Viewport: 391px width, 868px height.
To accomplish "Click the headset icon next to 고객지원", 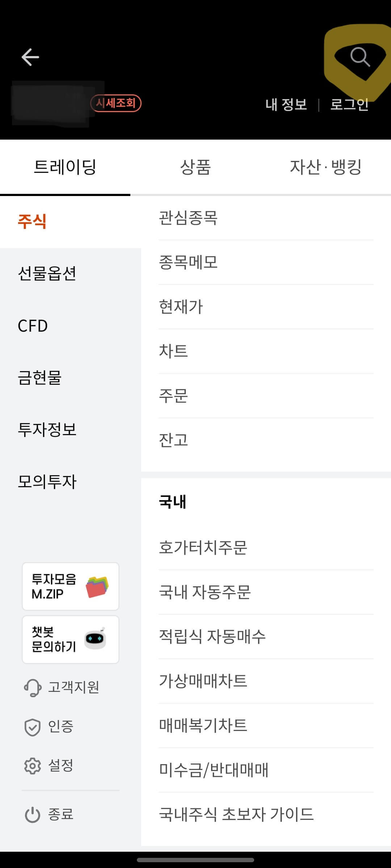I will click(x=33, y=688).
